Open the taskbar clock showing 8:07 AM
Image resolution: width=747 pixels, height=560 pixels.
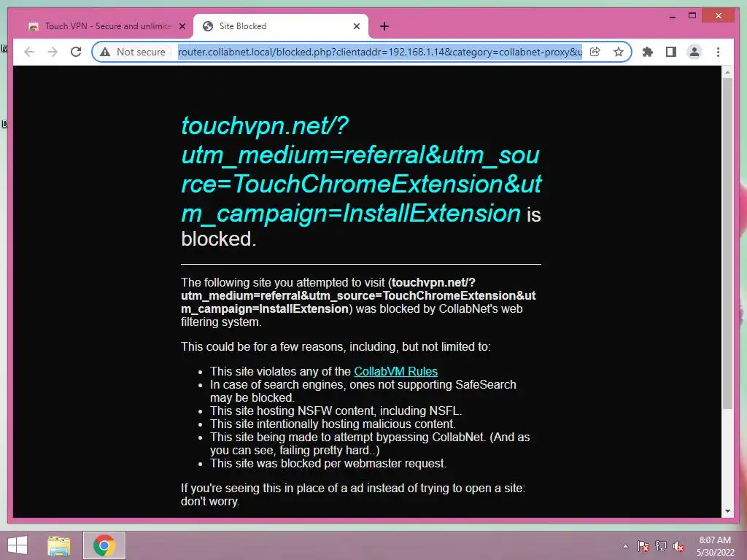pos(715,546)
